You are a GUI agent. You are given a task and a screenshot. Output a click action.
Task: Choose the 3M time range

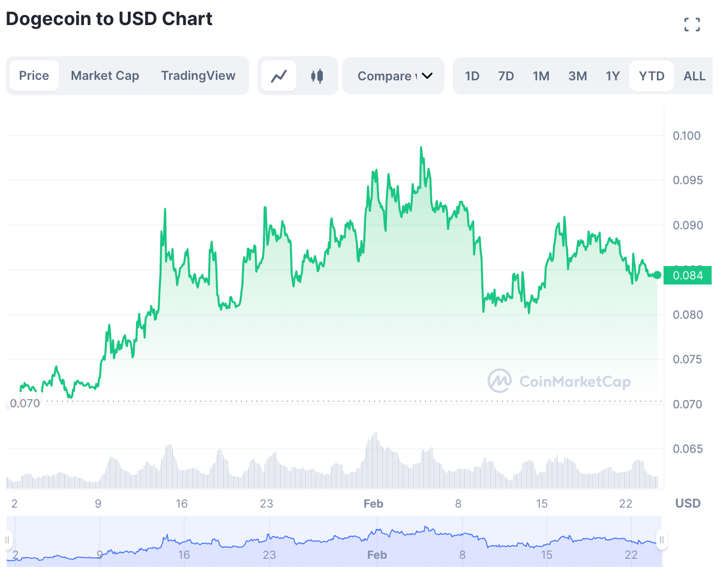(x=577, y=76)
